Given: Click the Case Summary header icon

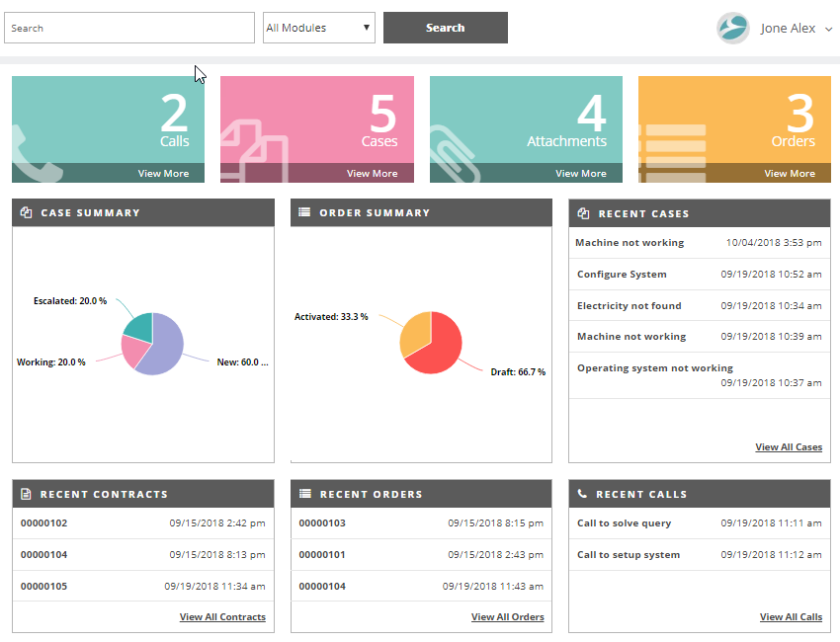Looking at the screenshot, I should [x=27, y=212].
